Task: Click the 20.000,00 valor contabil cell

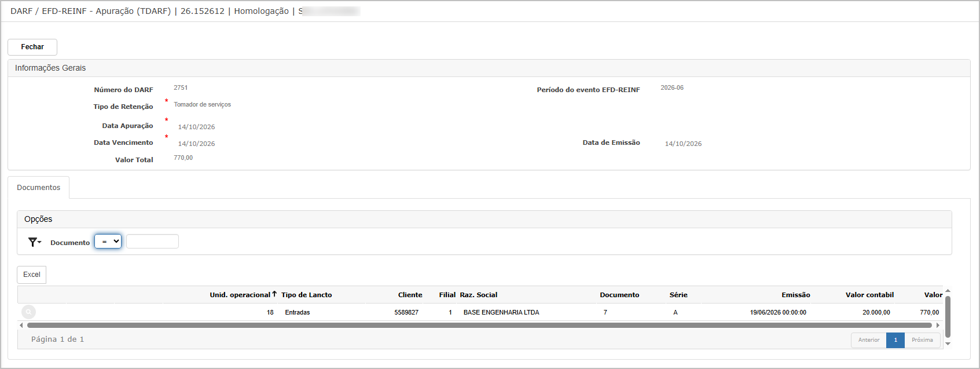Action: 876,312
